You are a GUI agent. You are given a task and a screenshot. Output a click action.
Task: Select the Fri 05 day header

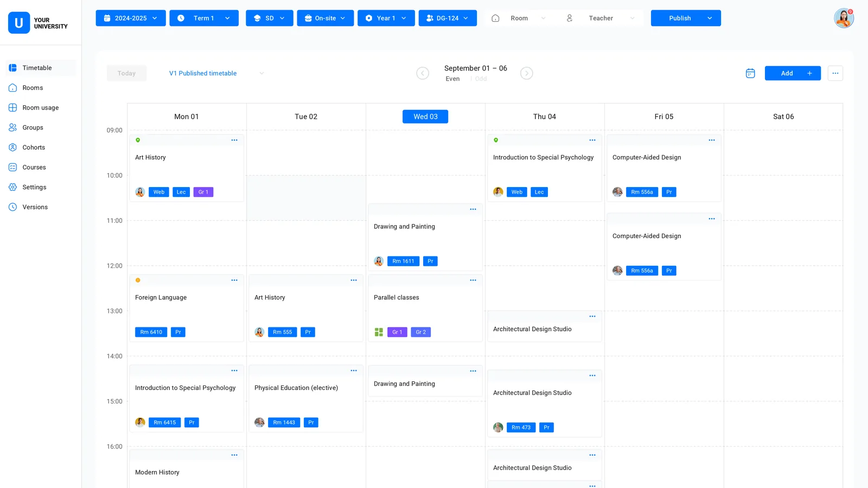(664, 117)
